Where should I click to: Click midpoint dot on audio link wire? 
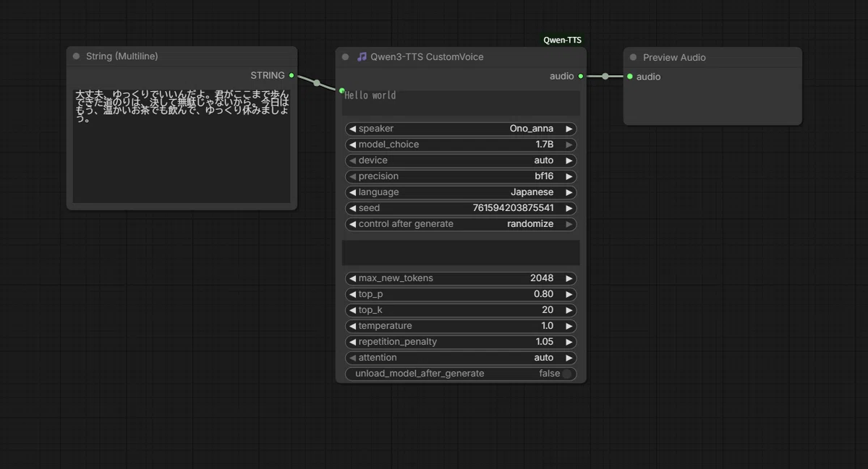coord(605,76)
